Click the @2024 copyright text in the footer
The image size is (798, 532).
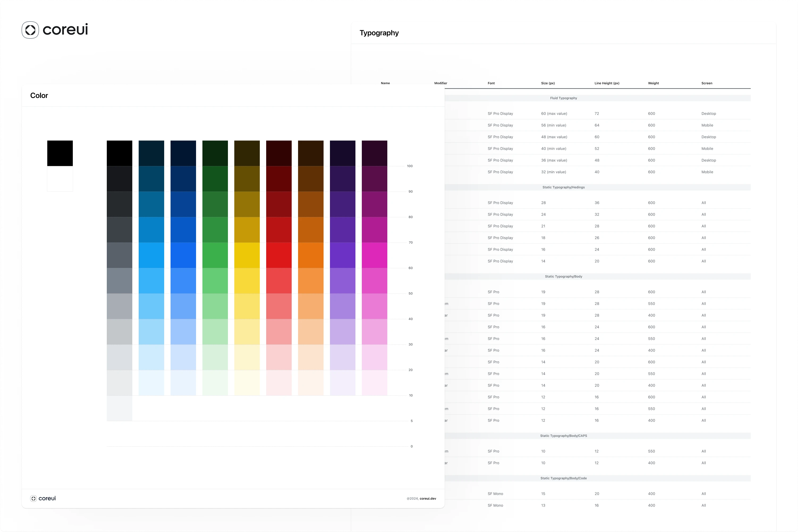click(x=412, y=498)
